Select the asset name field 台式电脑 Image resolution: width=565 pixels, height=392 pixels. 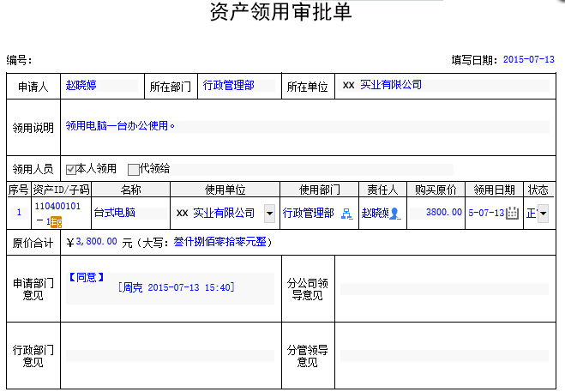click(x=130, y=213)
